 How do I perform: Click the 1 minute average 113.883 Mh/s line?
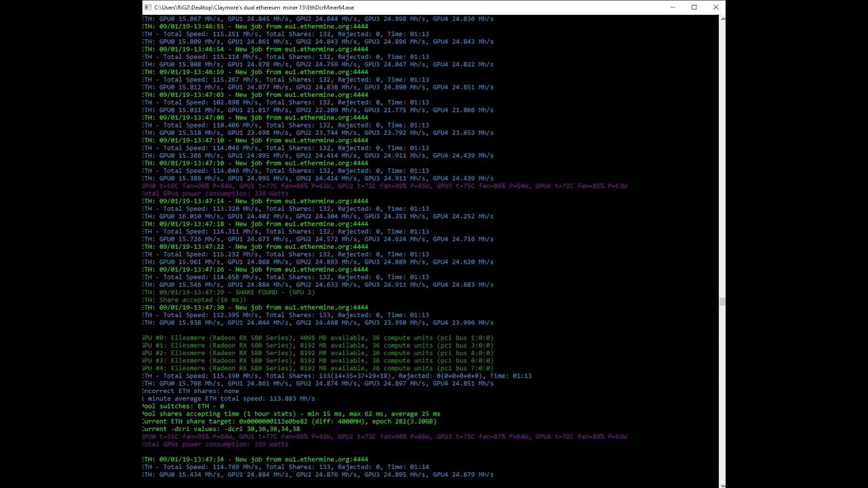coord(229,399)
